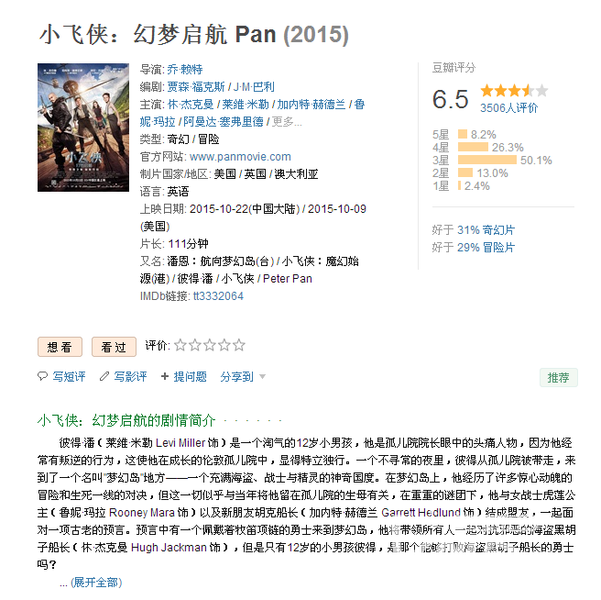Mark movie as 想看
The image size is (601, 600).
60,347
